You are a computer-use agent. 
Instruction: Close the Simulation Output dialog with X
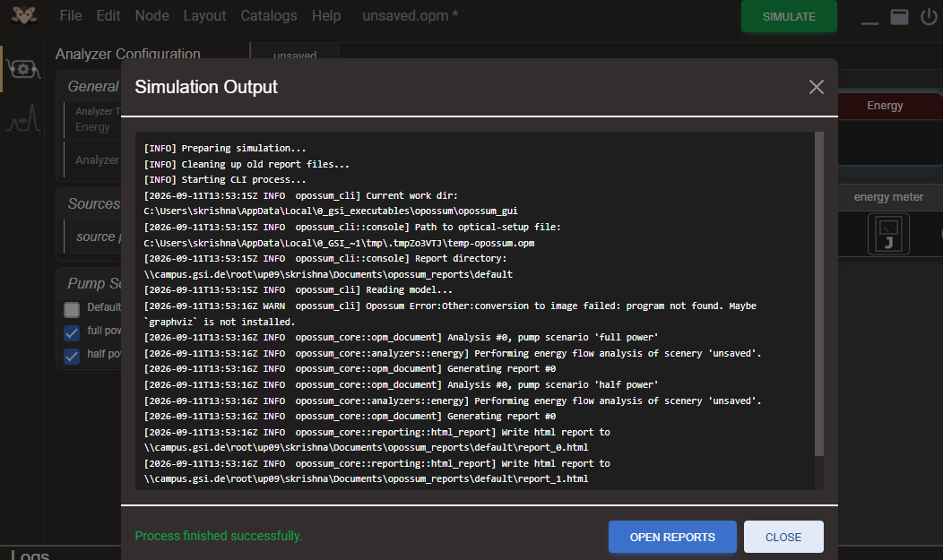[x=816, y=87]
